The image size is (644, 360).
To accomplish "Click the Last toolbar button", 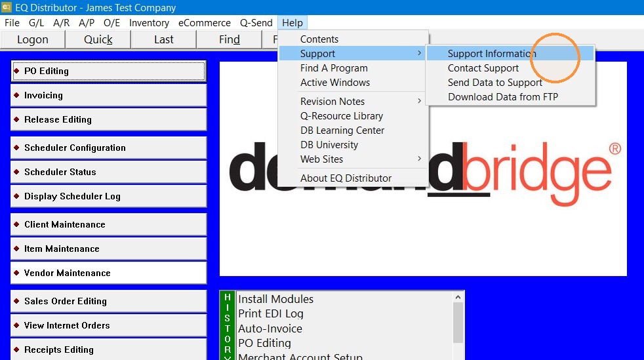I will pyautogui.click(x=164, y=39).
